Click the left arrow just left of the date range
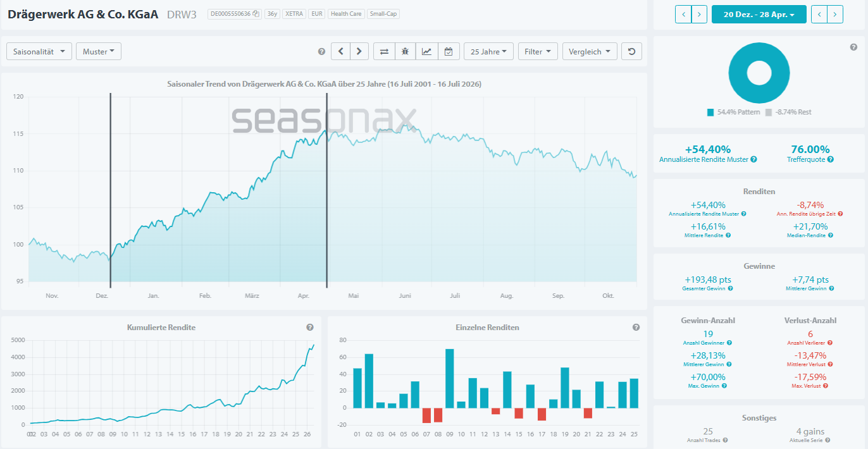The image size is (868, 449). pyautogui.click(x=683, y=14)
